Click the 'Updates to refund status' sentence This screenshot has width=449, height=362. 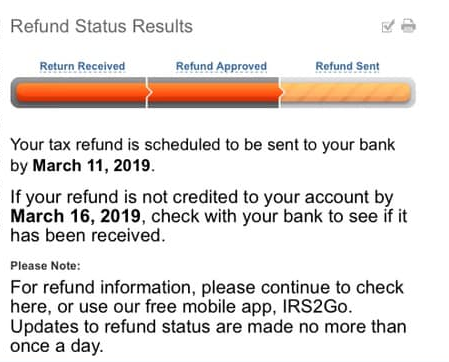click(x=208, y=336)
